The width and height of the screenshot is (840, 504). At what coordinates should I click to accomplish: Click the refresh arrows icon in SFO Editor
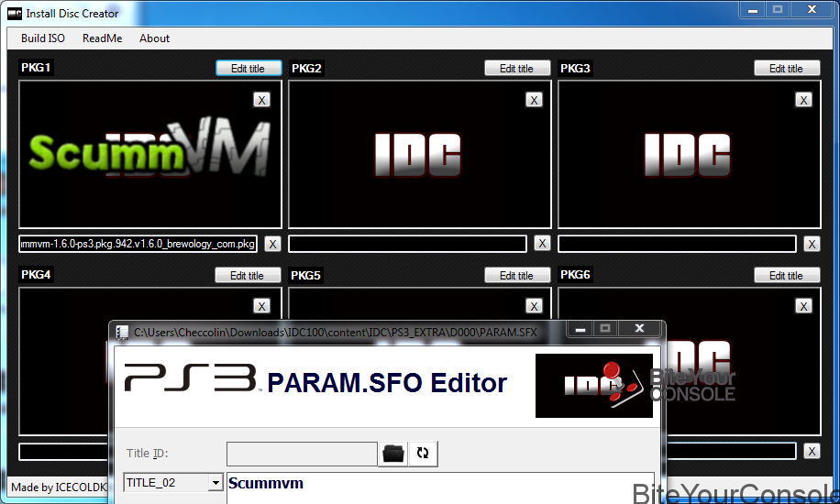[423, 454]
